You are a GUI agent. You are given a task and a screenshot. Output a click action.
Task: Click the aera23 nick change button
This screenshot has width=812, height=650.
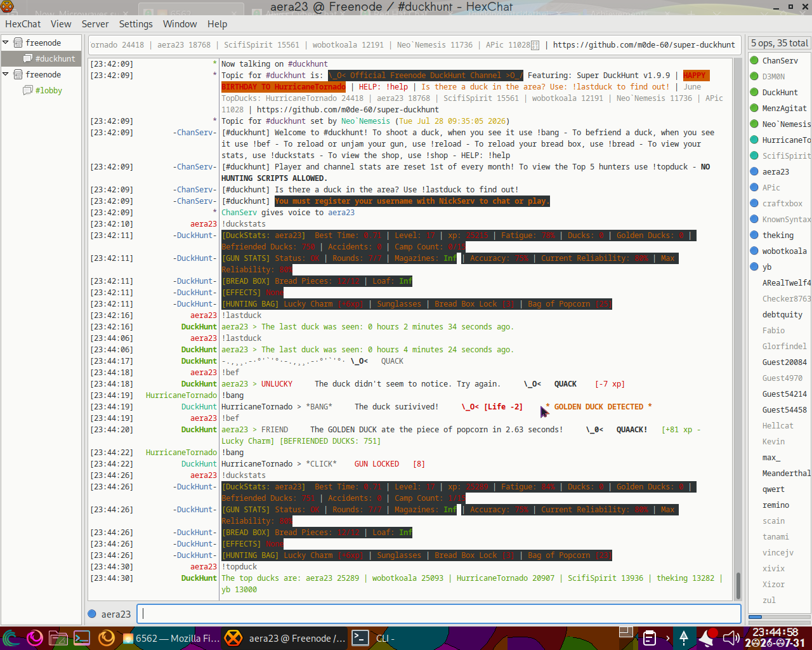click(115, 614)
